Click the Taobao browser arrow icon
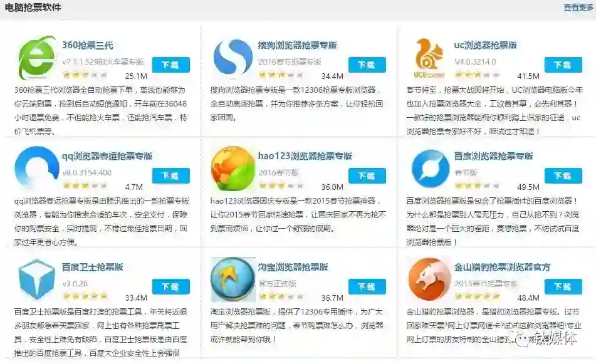Viewport: 596px width, 364px height. coord(233,279)
